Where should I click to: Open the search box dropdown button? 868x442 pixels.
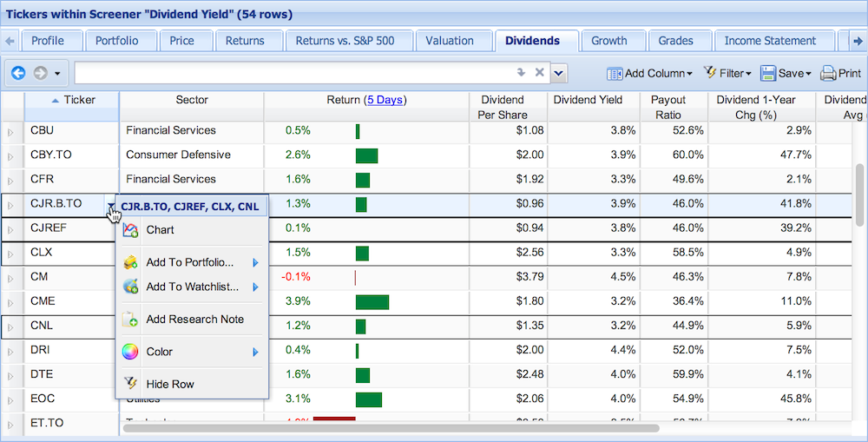(x=558, y=73)
